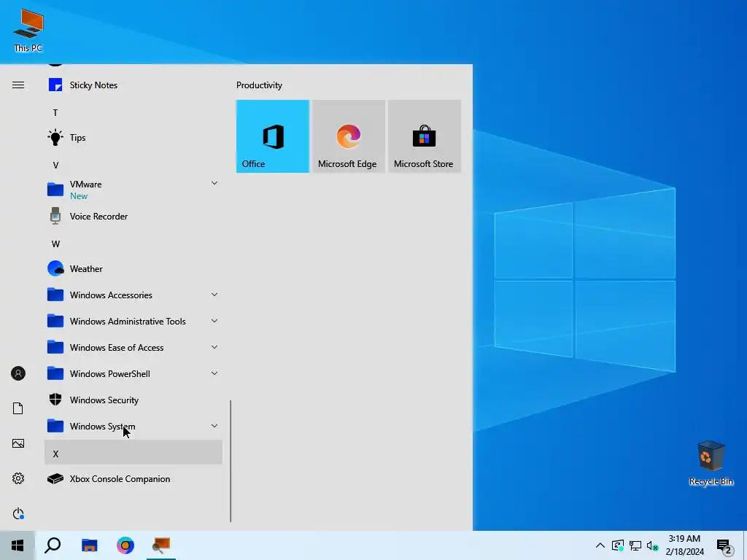Open Voice Recorder app
Image resolution: width=747 pixels, height=560 pixels.
point(133,216)
